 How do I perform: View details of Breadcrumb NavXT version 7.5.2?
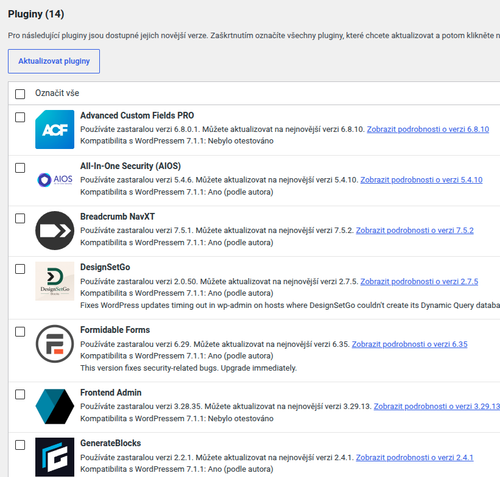[415, 230]
